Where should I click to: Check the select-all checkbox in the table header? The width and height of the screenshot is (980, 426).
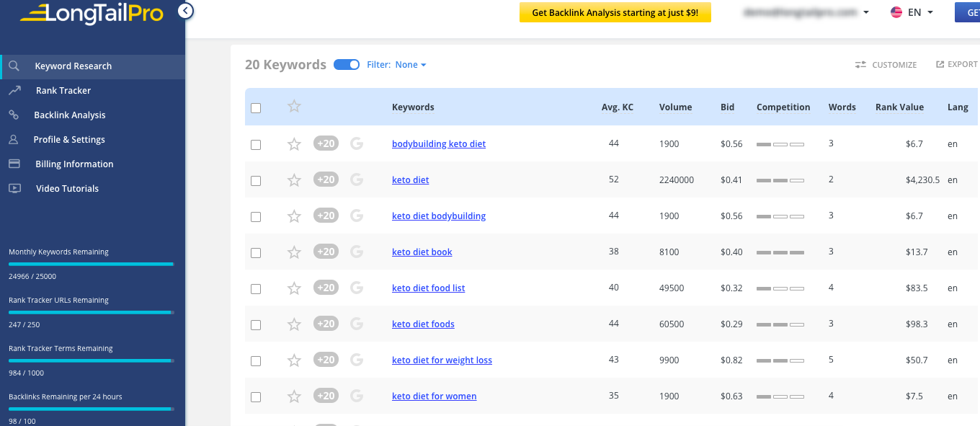(x=256, y=108)
